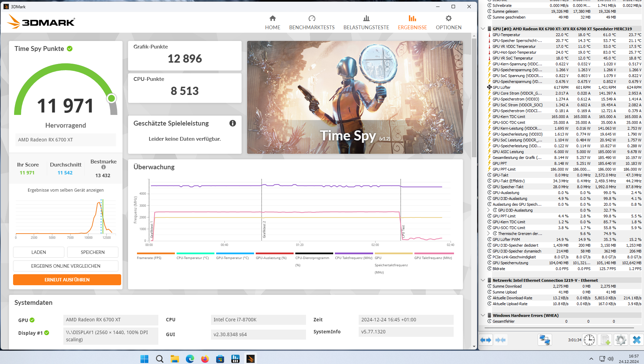Click the 3DMark taskbar icon
This screenshot has height=364, width=644.
pos(251,359)
